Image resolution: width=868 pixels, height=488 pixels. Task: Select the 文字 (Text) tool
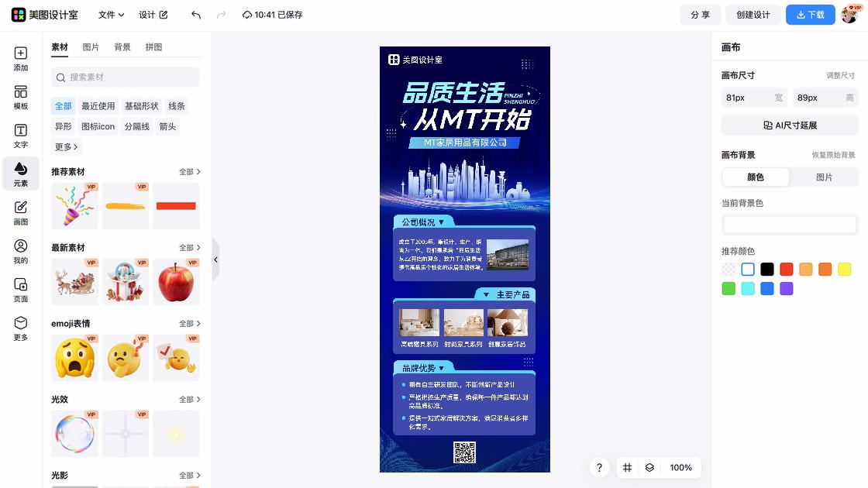tap(20, 137)
